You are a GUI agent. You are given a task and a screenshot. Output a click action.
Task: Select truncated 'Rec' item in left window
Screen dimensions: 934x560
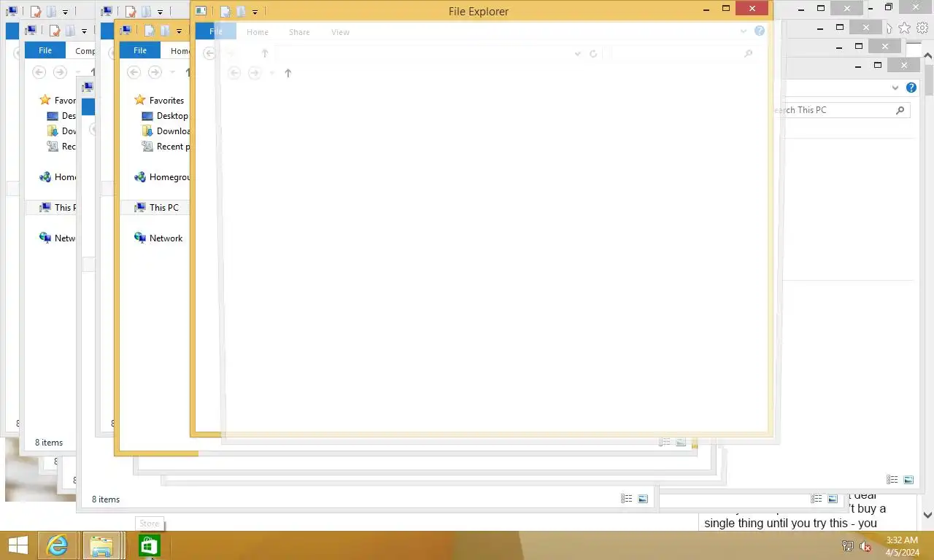pyautogui.click(x=61, y=147)
